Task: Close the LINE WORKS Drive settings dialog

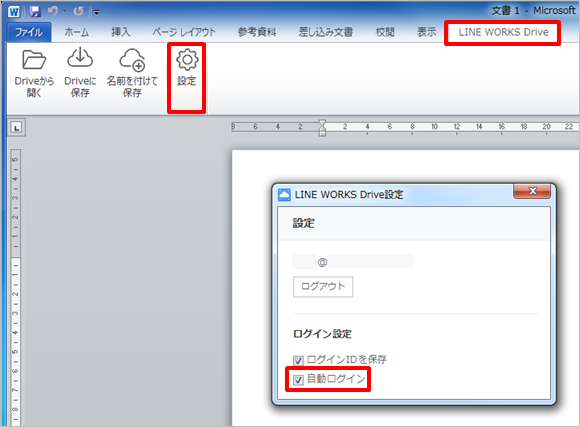Action: coord(532,191)
